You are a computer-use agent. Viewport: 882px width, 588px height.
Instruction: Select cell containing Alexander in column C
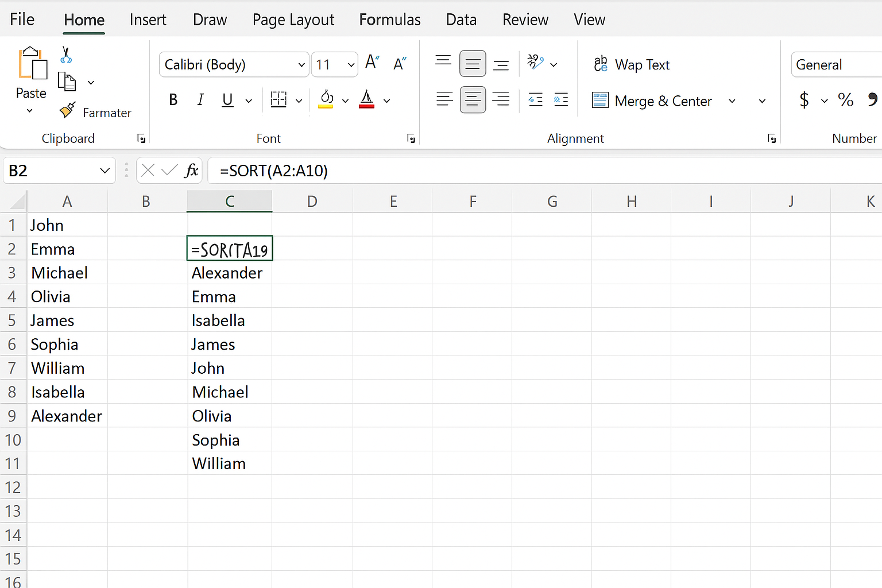pyautogui.click(x=230, y=273)
